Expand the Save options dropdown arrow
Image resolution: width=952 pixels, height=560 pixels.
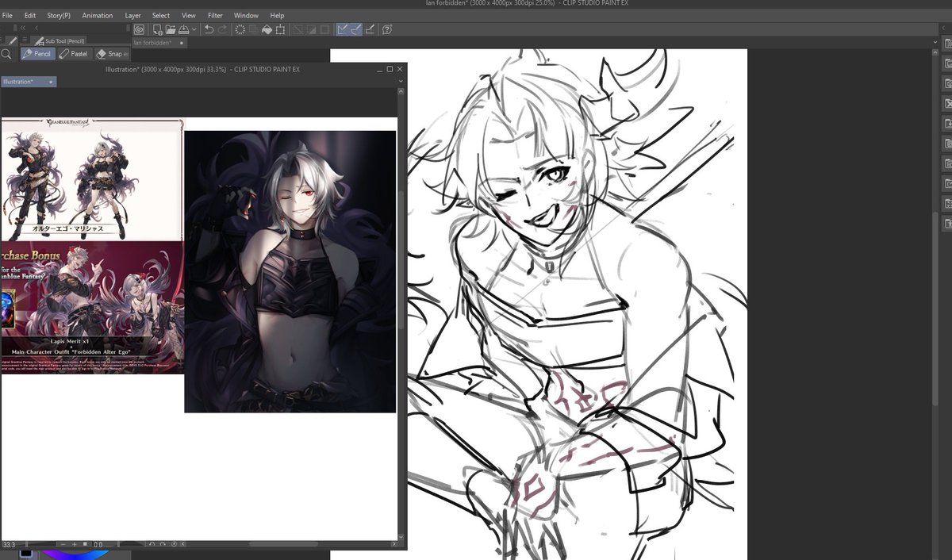pyautogui.click(x=194, y=30)
